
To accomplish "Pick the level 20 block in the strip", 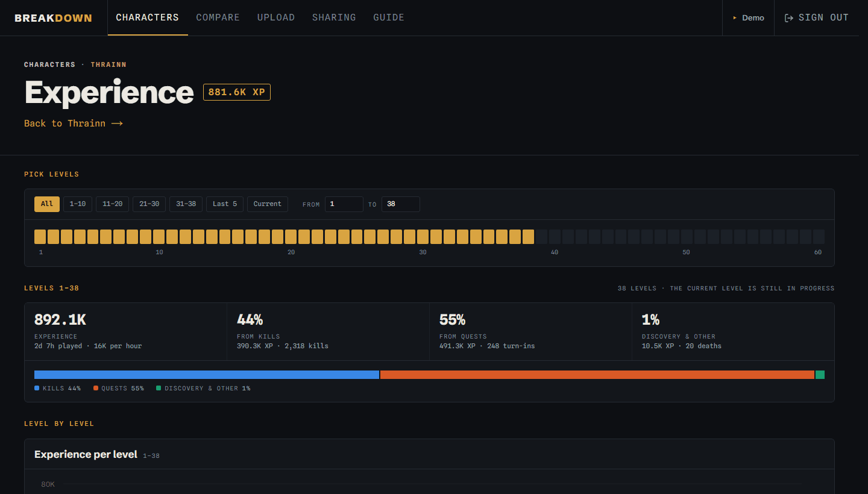I will (x=291, y=237).
